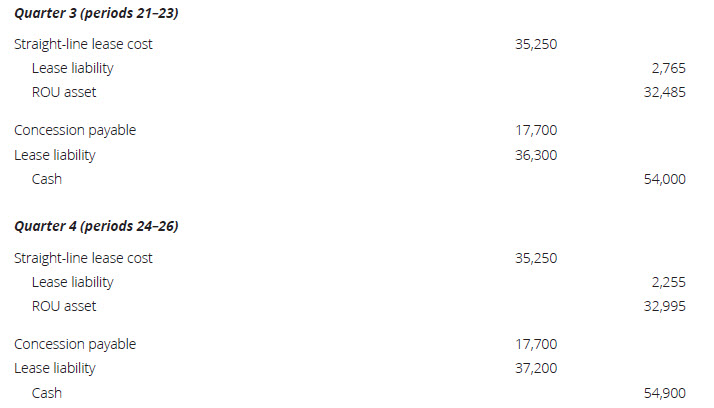This screenshot has height=408, width=714.
Task: Click the Quarter 4 (periods 24–26) heading
Action: click(x=96, y=226)
